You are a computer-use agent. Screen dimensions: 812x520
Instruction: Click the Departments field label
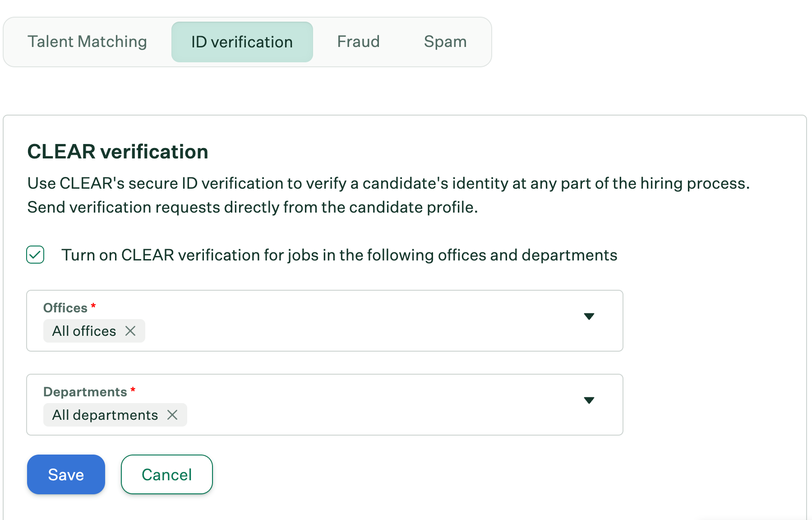(85, 392)
